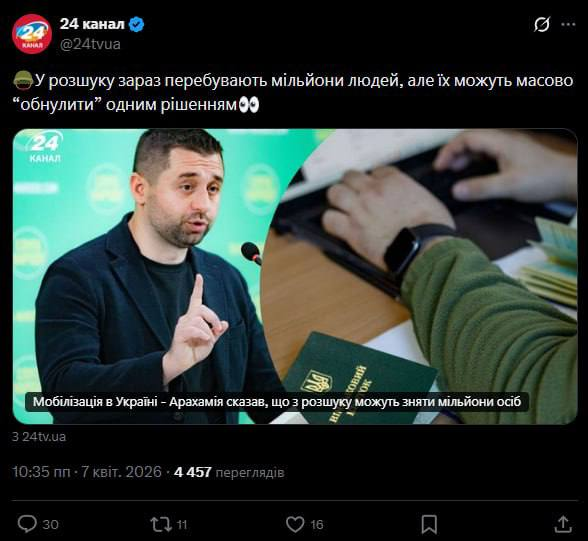
Task: Click the tweet text about розшуку
Action: (294, 93)
